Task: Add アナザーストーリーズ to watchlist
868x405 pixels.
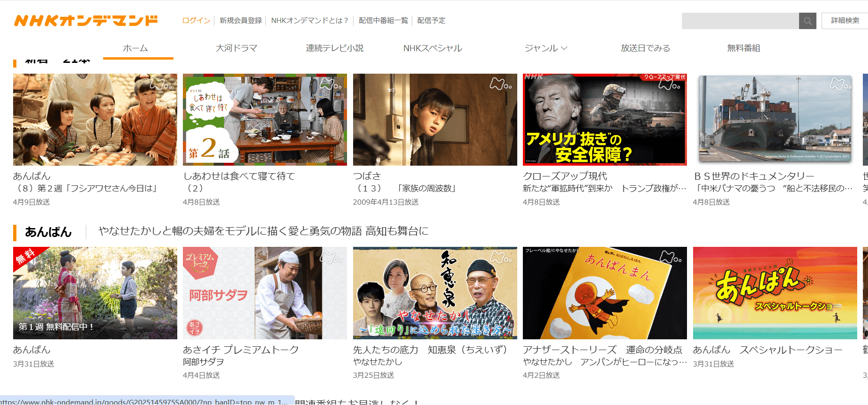Action: [x=671, y=257]
